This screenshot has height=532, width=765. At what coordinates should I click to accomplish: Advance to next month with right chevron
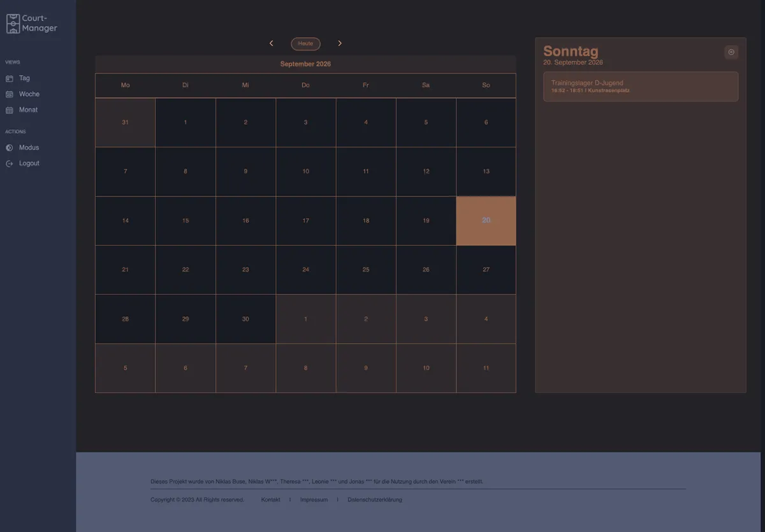[x=340, y=43]
